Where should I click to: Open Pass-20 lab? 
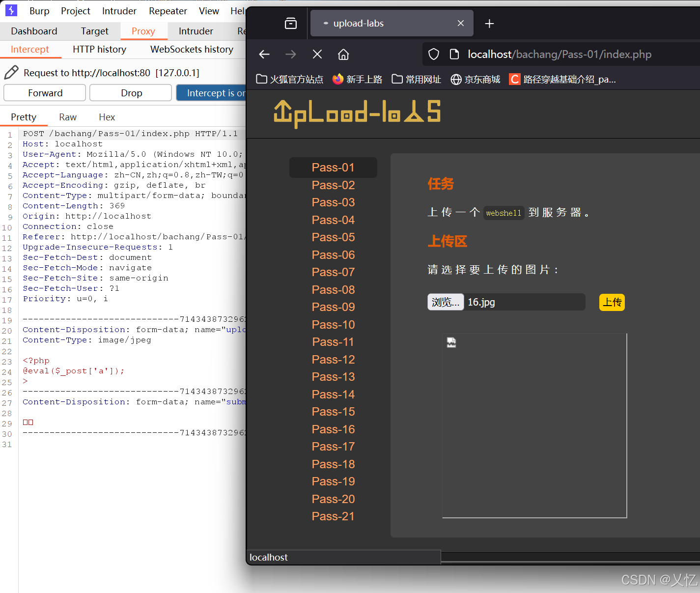(x=333, y=499)
